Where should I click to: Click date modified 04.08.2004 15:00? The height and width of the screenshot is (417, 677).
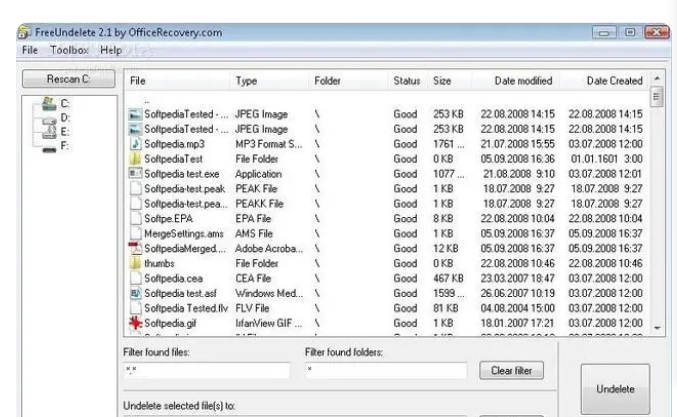[x=517, y=308]
